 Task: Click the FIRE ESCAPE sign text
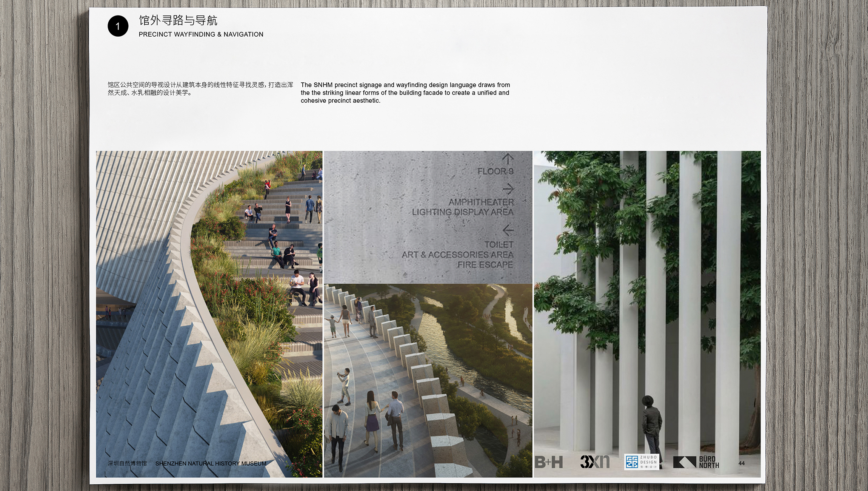pos(485,265)
